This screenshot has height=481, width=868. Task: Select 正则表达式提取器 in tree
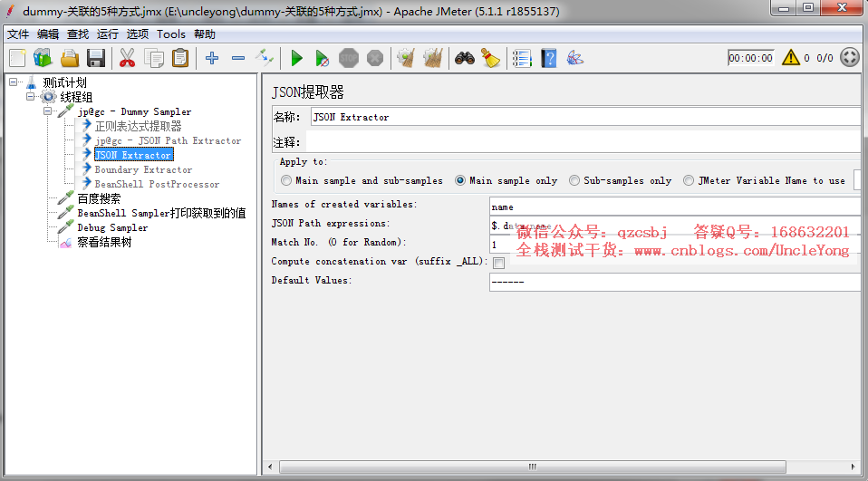[138, 126]
